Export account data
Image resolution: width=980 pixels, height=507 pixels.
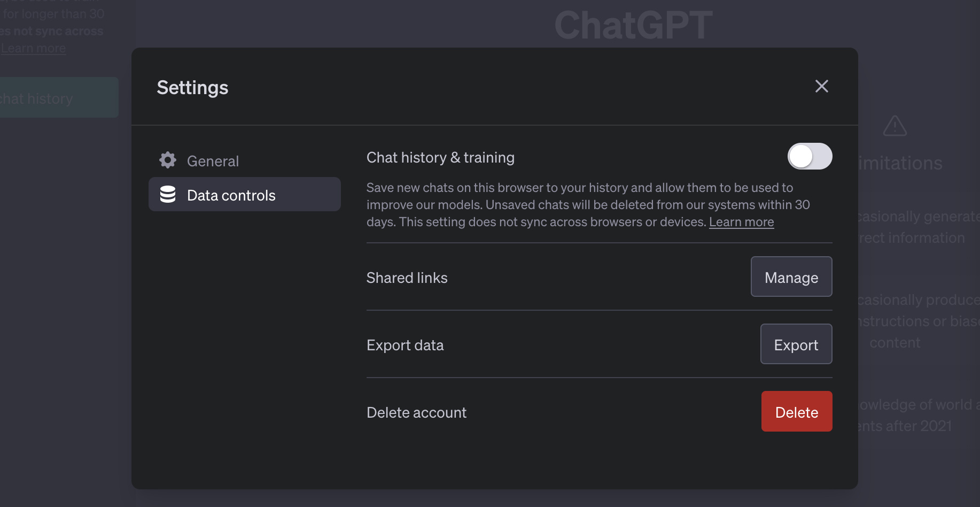pyautogui.click(x=796, y=344)
